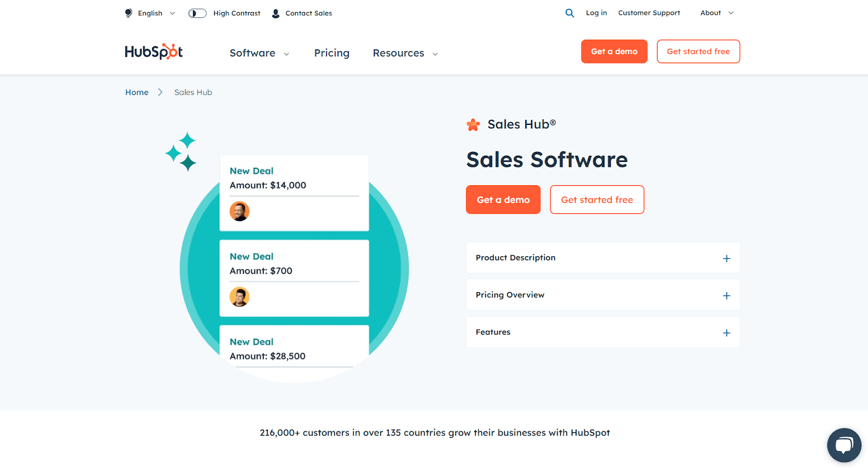Toggle the High Contrast switch
This screenshot has width=868, height=468.
tap(197, 14)
